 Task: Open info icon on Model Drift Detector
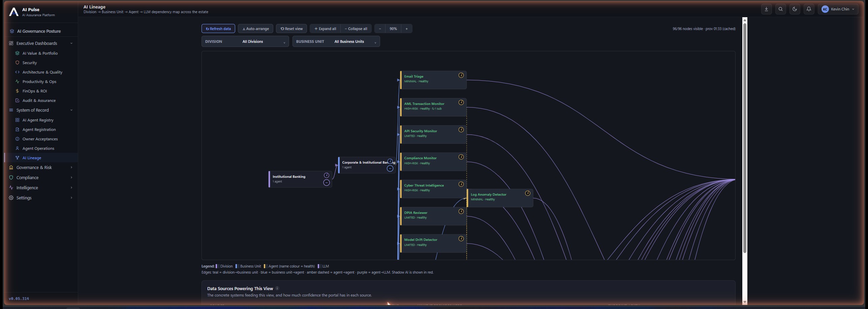click(461, 239)
